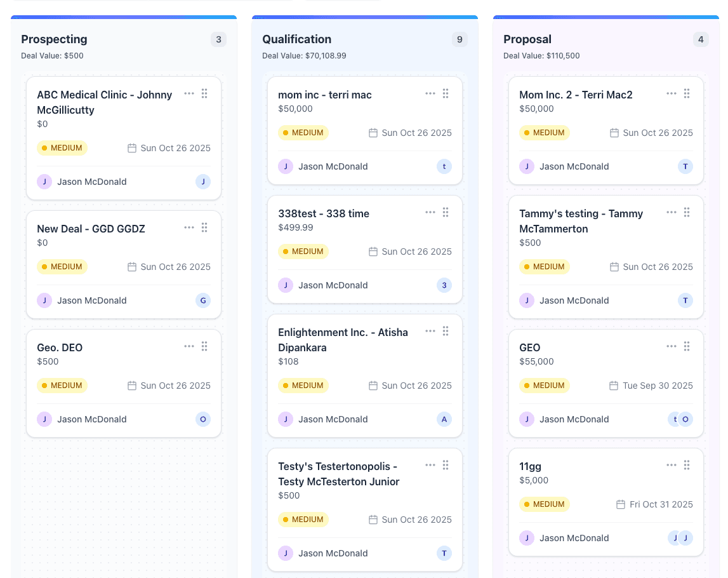Image resolution: width=728 pixels, height=578 pixels.
Task: Click Fri Oct 31 2025 date on 11gg card
Action: tap(661, 504)
